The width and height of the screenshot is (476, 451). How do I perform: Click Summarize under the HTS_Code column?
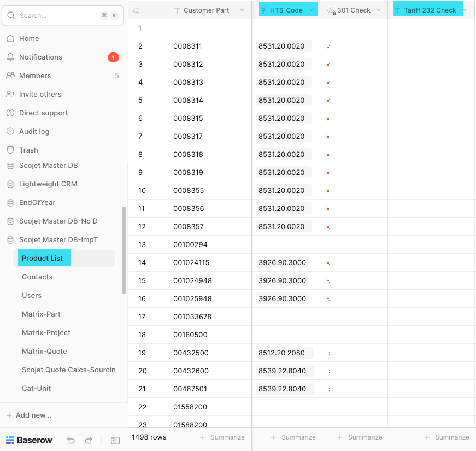pyautogui.click(x=293, y=437)
